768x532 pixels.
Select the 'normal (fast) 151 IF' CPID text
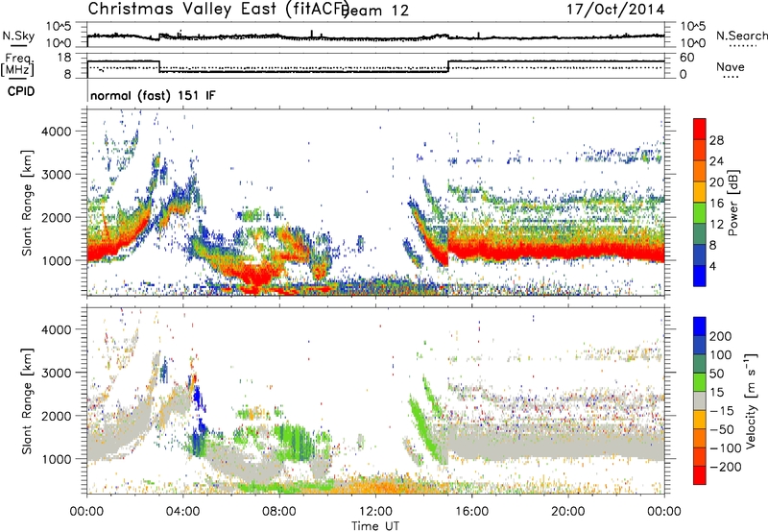pos(153,95)
